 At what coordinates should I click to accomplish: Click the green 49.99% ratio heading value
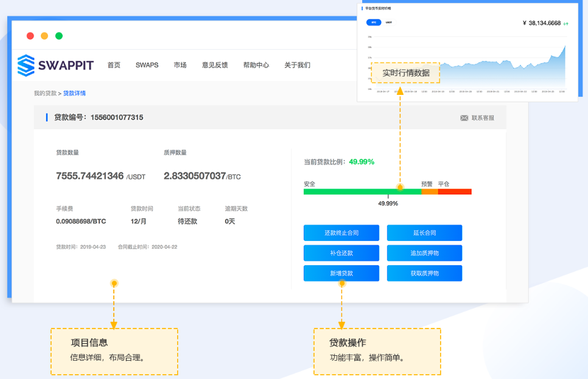[362, 162]
